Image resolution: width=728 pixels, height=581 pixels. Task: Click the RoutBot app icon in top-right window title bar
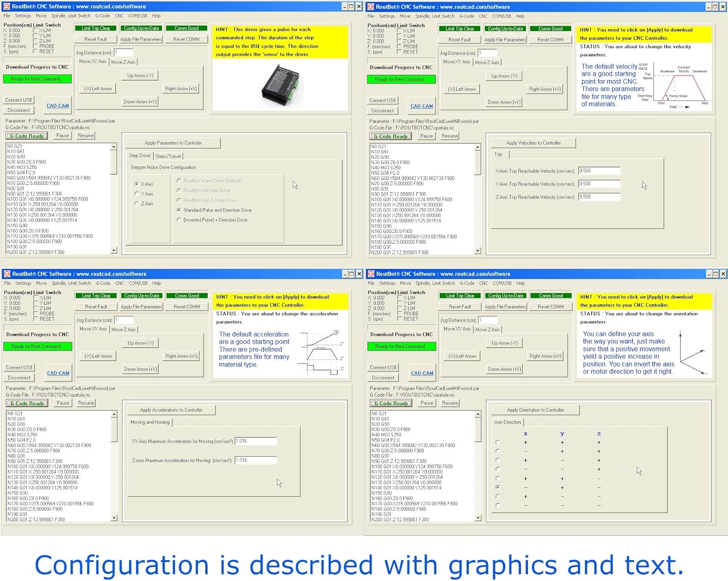pos(371,6)
